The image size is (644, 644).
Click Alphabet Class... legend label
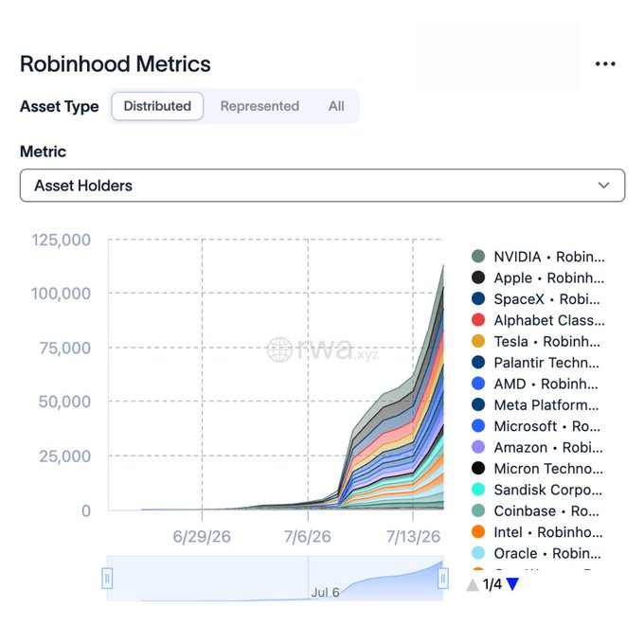(549, 320)
